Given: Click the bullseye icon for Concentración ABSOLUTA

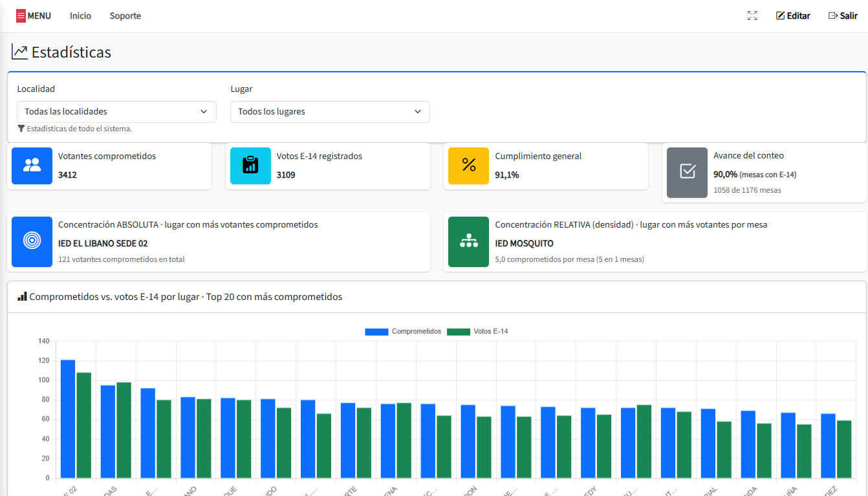Looking at the screenshot, I should [32, 241].
